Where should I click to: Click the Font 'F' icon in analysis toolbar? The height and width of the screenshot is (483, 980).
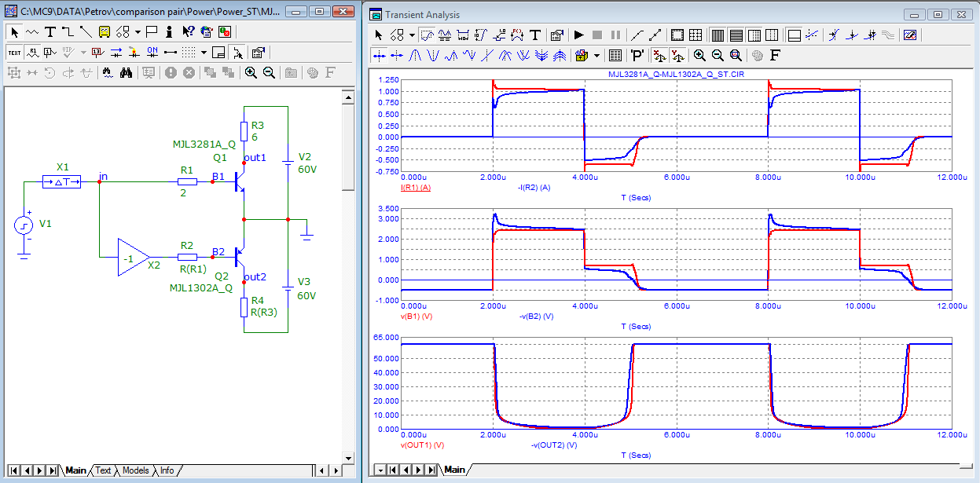(775, 56)
